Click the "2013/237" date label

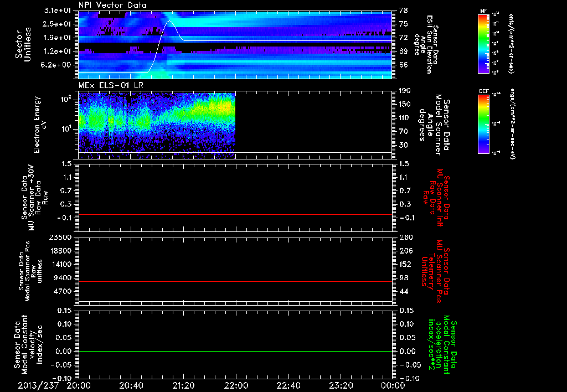coord(38,385)
